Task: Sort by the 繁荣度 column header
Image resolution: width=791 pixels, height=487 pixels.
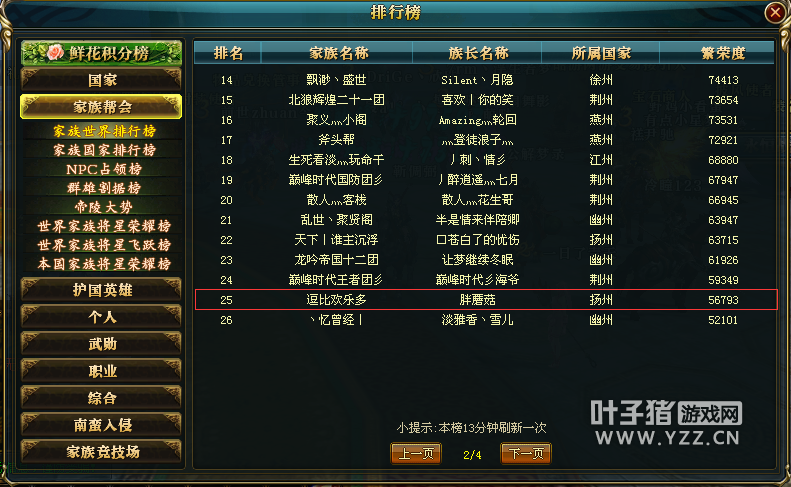Action: tap(722, 53)
